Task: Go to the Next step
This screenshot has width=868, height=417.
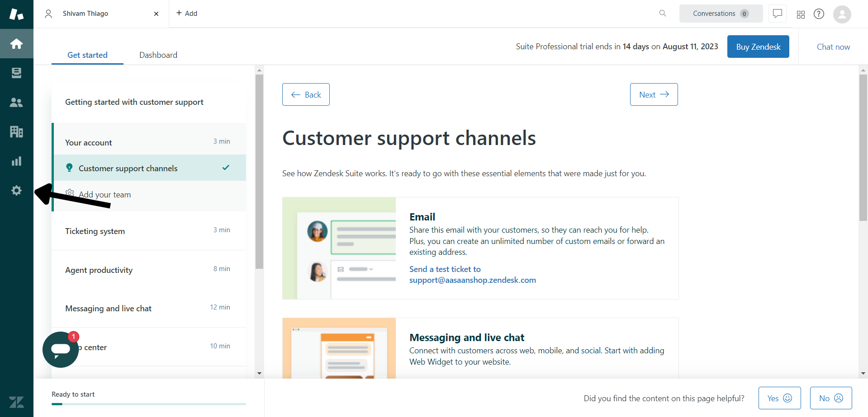Action: [x=654, y=94]
